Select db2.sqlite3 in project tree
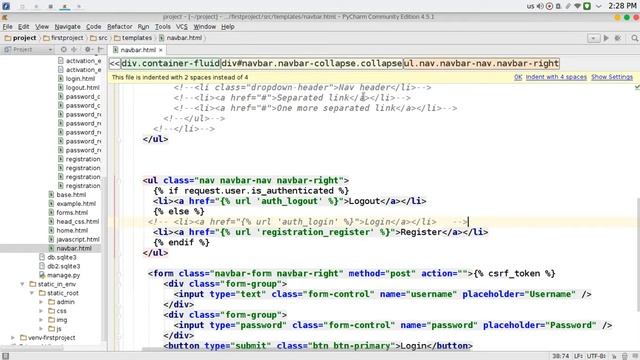This screenshot has width=640, height=360. click(x=60, y=267)
